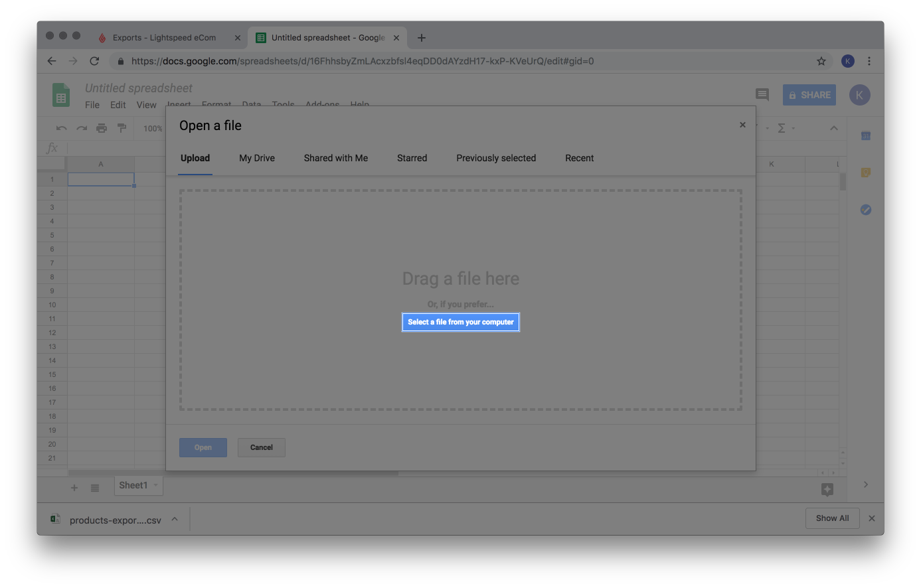Image resolution: width=921 pixels, height=588 pixels.
Task: Click Select a file from your computer
Action: click(x=461, y=322)
